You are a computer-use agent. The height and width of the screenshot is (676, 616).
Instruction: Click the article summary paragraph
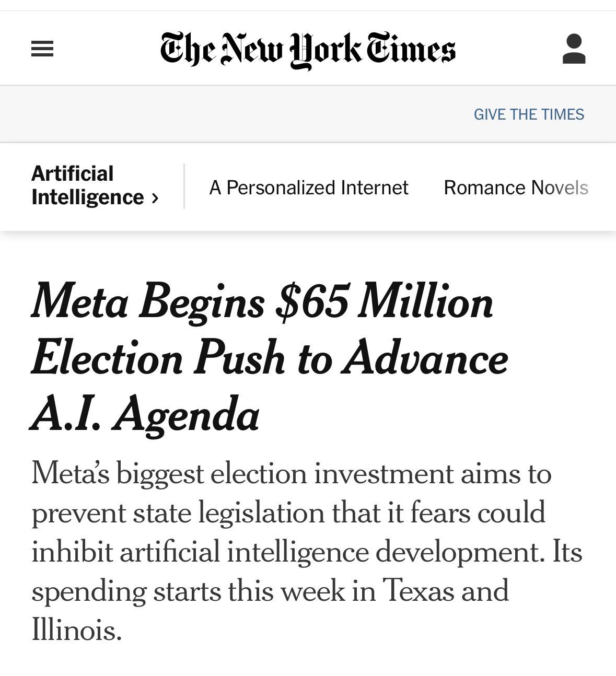click(x=307, y=551)
